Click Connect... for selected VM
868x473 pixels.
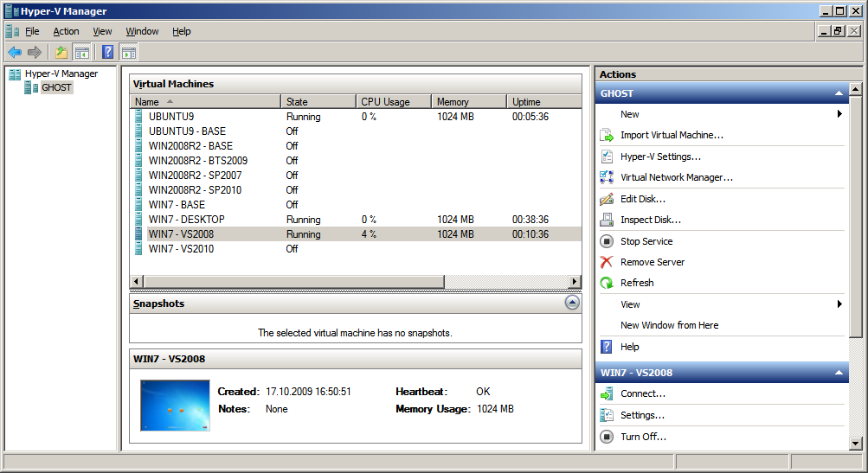click(x=643, y=393)
